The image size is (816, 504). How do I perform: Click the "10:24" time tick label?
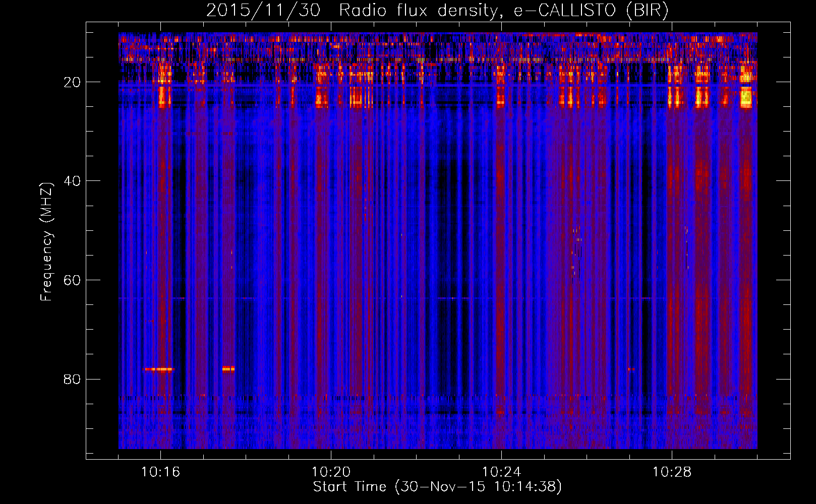click(501, 472)
